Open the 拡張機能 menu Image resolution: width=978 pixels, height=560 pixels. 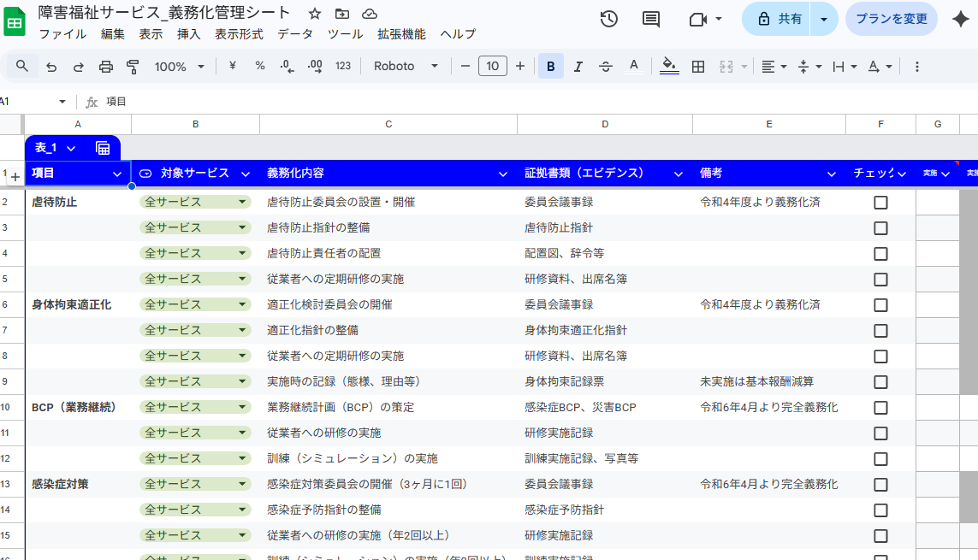[401, 34]
